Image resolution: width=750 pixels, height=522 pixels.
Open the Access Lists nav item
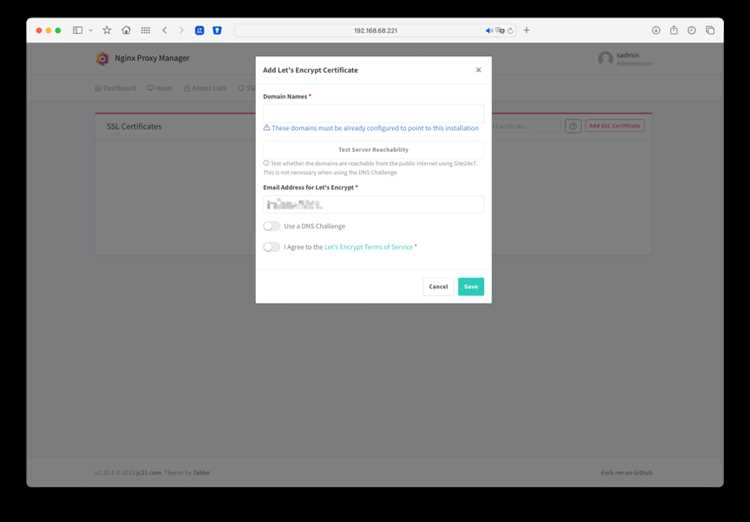click(205, 88)
